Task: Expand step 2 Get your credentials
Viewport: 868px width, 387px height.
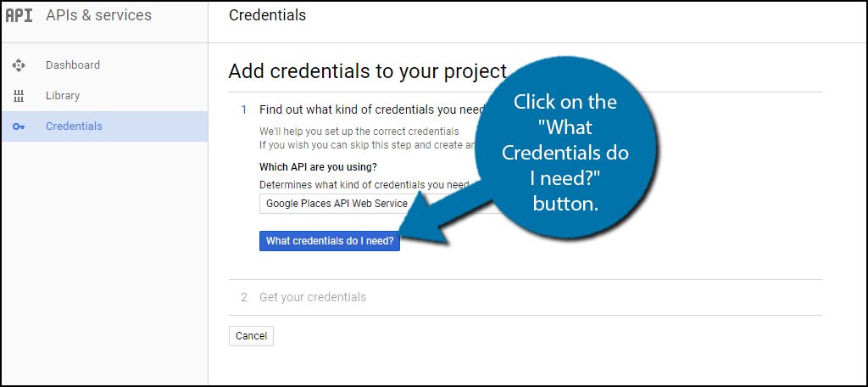Action: click(313, 297)
